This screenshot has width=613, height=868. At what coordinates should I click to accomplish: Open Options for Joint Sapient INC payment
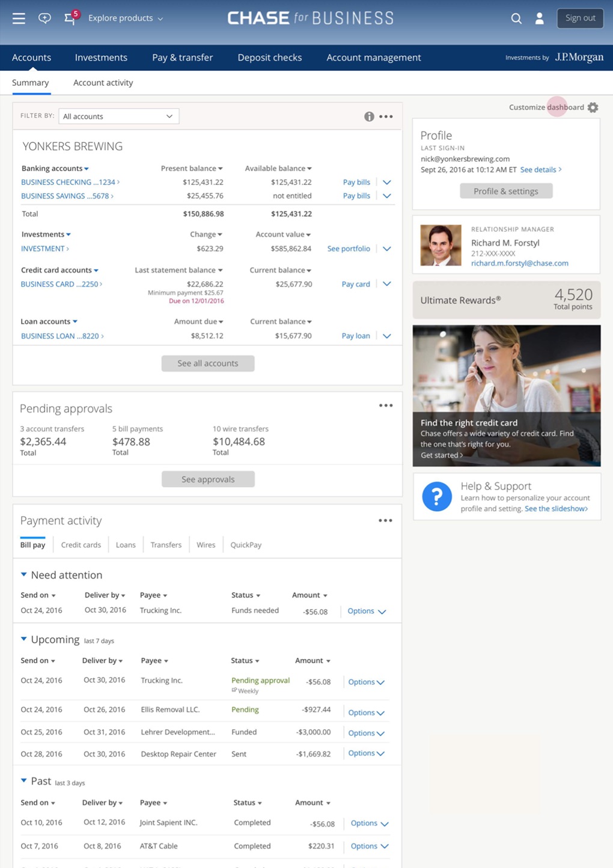coord(370,824)
